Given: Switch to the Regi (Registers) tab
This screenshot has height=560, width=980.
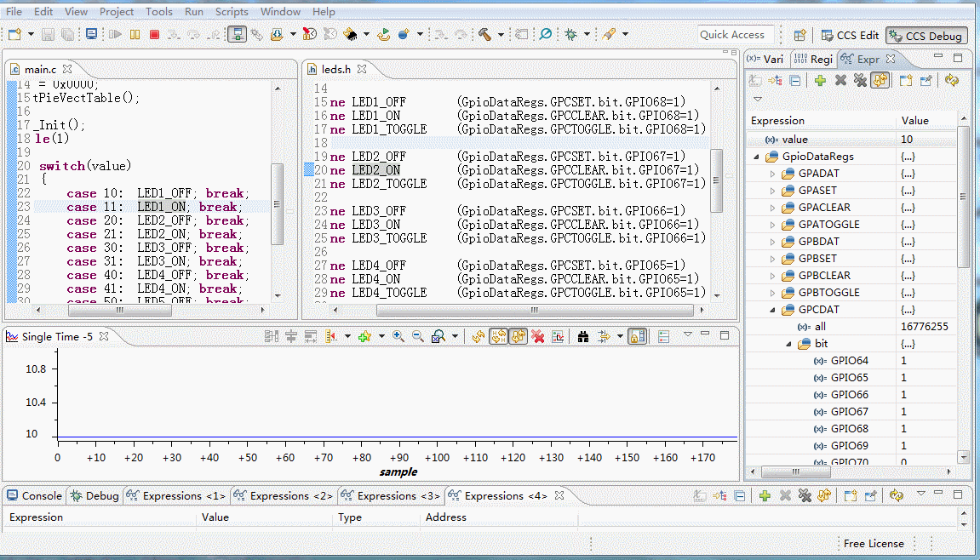Looking at the screenshot, I should [814, 59].
